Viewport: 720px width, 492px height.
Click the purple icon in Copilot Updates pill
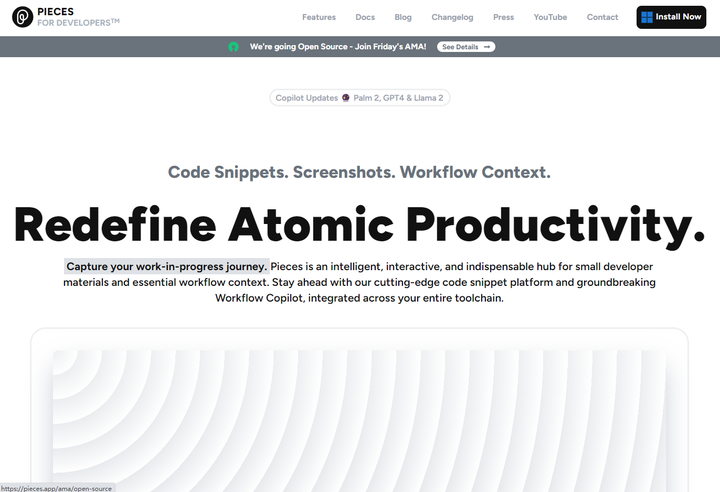346,98
